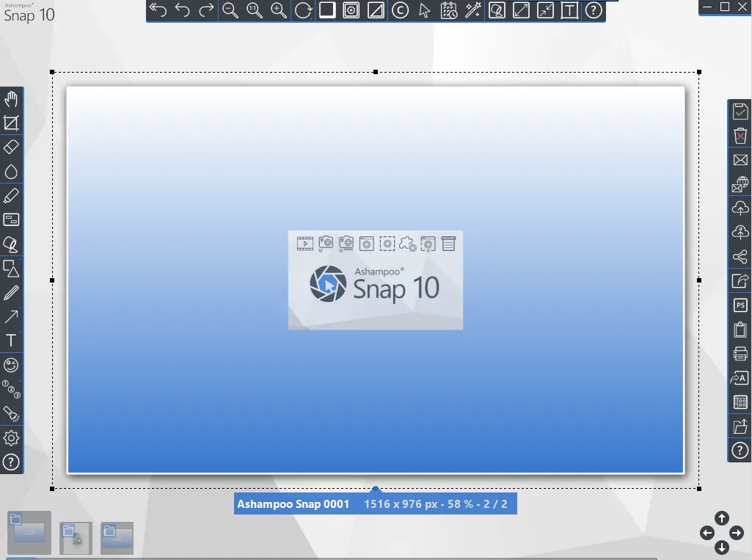Click the 'Ashampoo Snap 0001' file name label
Image resolution: width=752 pixels, height=560 pixels.
[x=293, y=504]
